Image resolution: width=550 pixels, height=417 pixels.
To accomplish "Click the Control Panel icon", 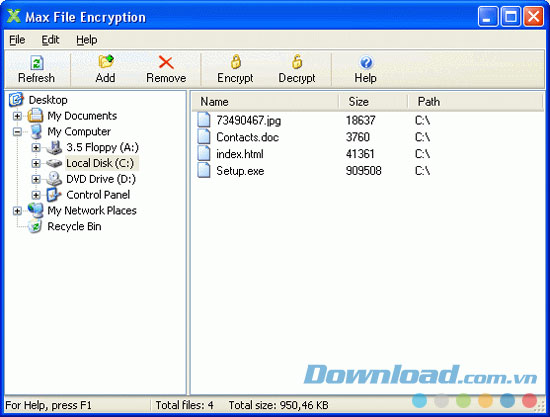I will (53, 195).
